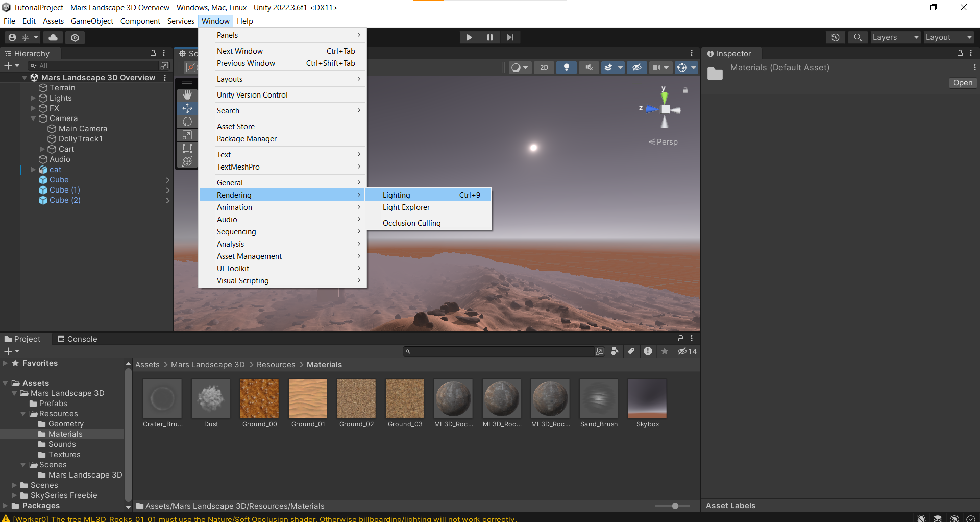Choose Occlusion Culling in the submenu

pyautogui.click(x=429, y=223)
